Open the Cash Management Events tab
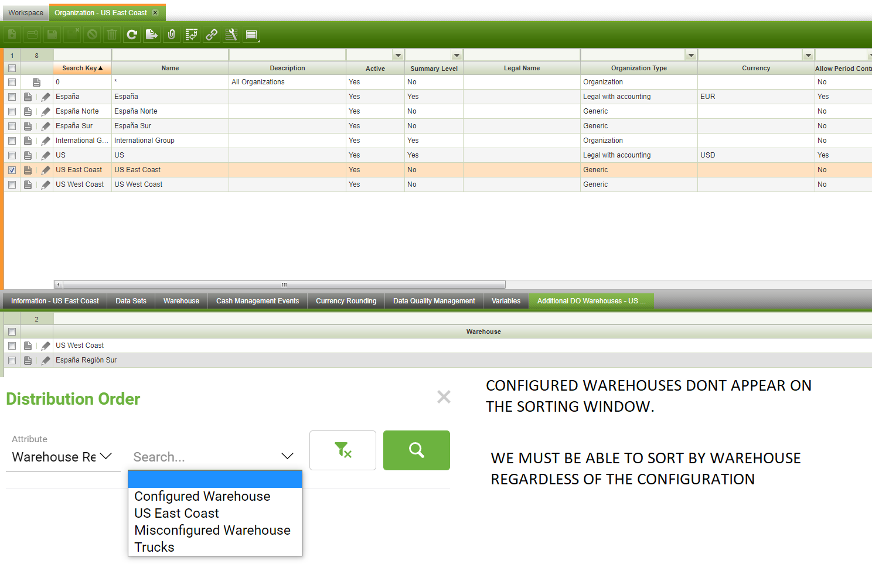The height and width of the screenshot is (588, 872). 257,301
